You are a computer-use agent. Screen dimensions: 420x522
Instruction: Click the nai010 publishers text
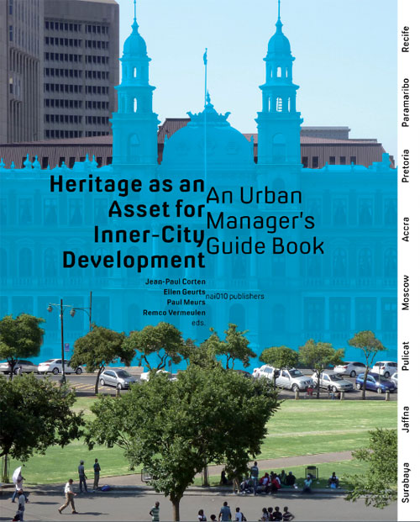pyautogui.click(x=235, y=296)
